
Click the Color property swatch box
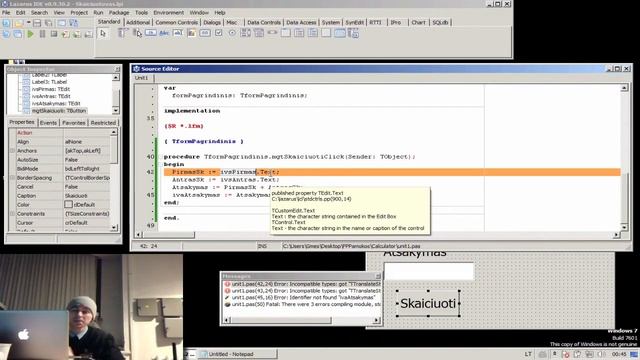[x=68, y=204]
